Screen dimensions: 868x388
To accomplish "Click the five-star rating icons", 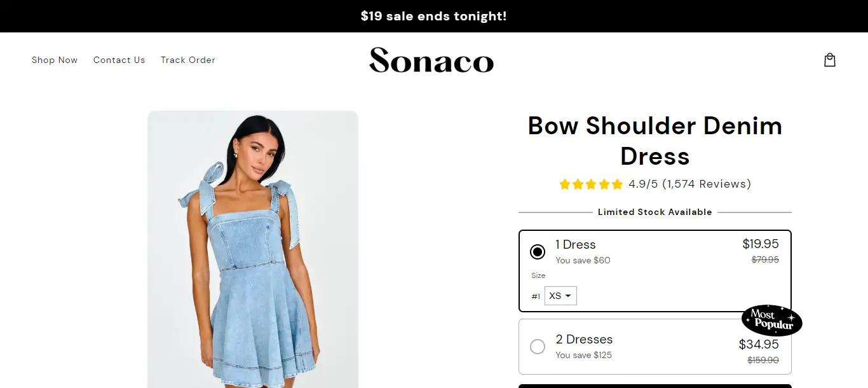I will pos(591,184).
